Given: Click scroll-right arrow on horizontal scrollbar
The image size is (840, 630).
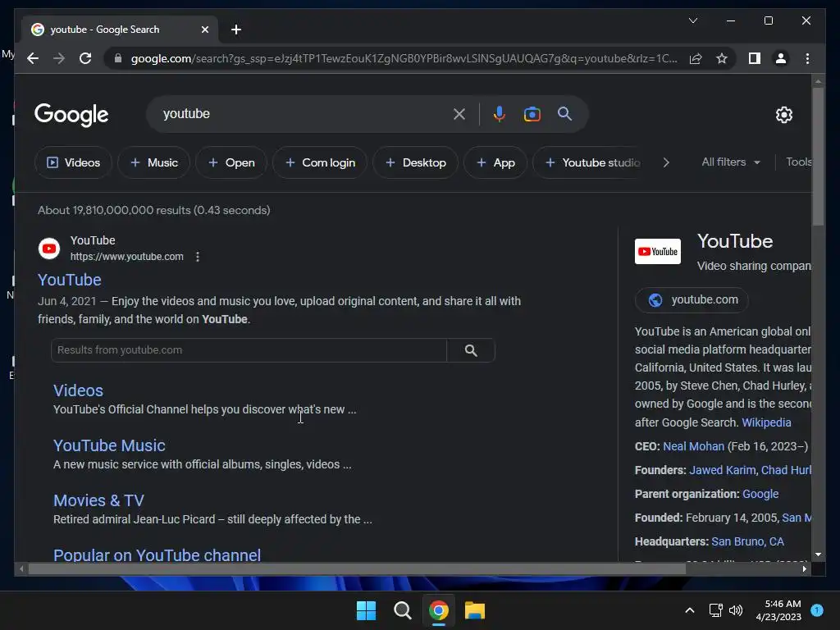Looking at the screenshot, I should (805, 569).
